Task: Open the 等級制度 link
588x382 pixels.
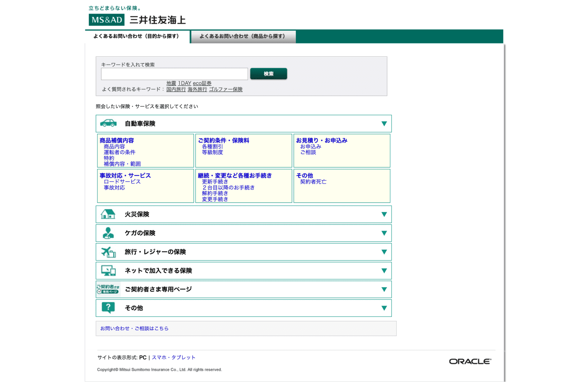Action: 213,152
